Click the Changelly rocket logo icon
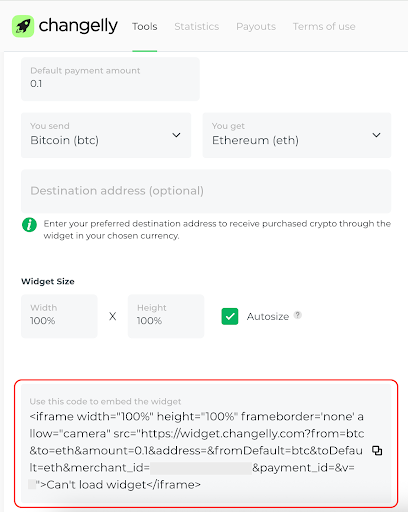 tap(23, 26)
